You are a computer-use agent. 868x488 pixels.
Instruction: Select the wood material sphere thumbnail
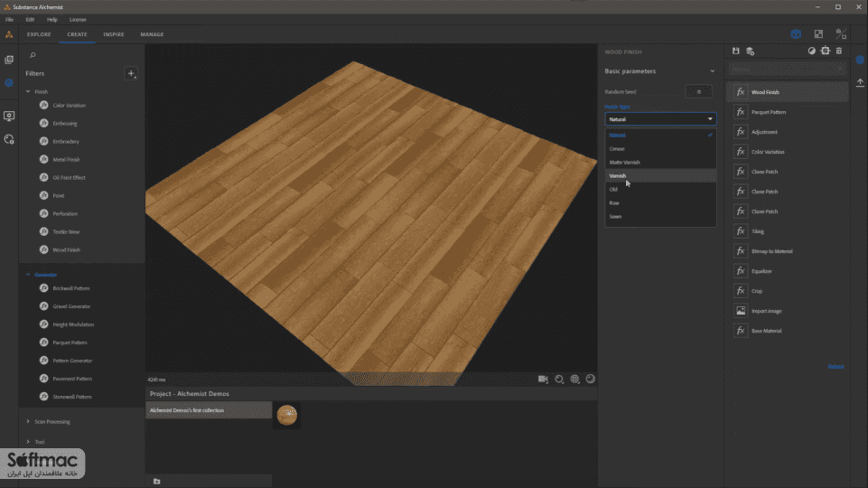pyautogui.click(x=286, y=415)
